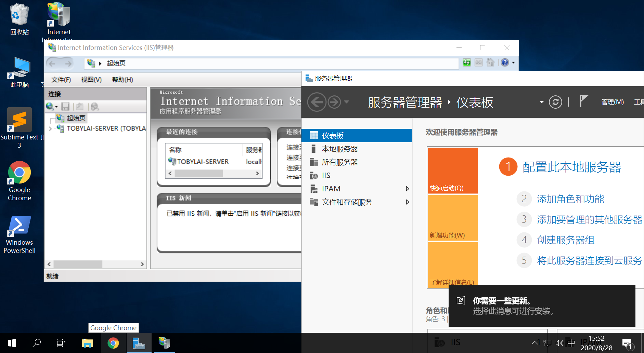Open the 帮助(H) menu in IIS Manager
Screen dimensions: 644x353
(x=123, y=80)
